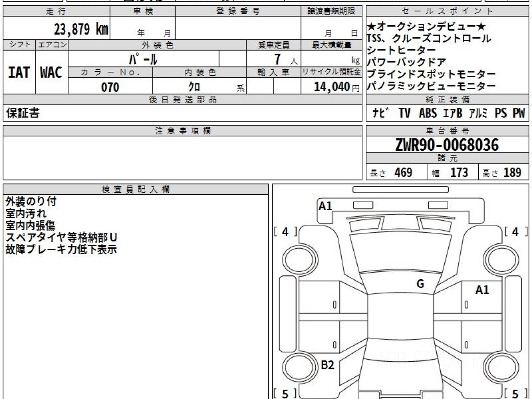Click the 注意事項欄 header
The height and width of the screenshot is (399, 532).
pos(183,131)
